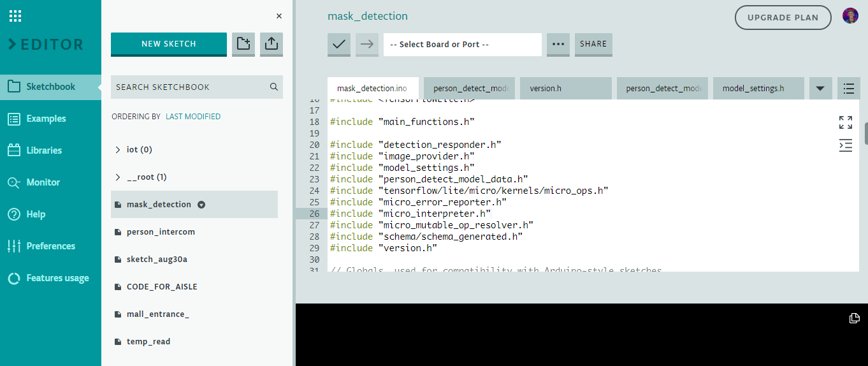Click the import sketch upload icon
Image resolution: width=868 pixels, height=366 pixels.
271,44
